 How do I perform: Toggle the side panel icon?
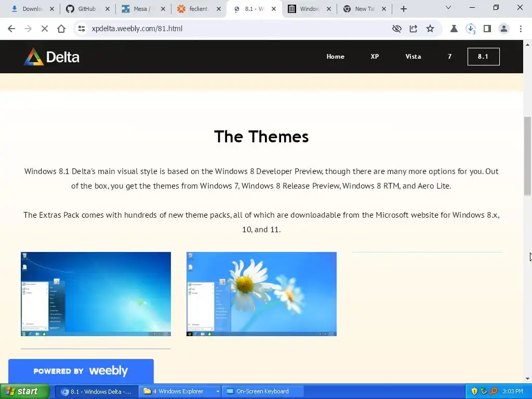tap(487, 29)
